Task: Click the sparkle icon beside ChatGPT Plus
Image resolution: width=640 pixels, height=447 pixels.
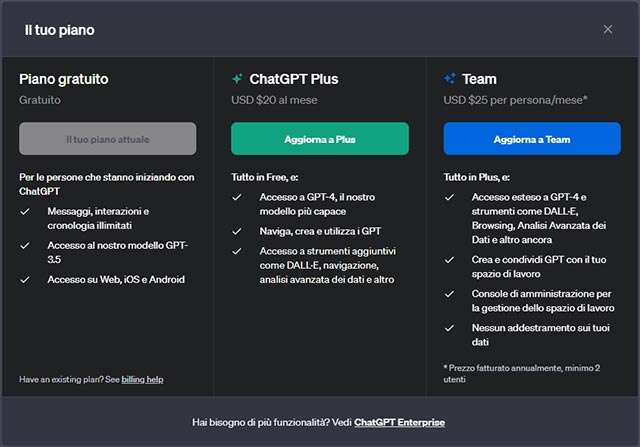Action: coord(237,79)
